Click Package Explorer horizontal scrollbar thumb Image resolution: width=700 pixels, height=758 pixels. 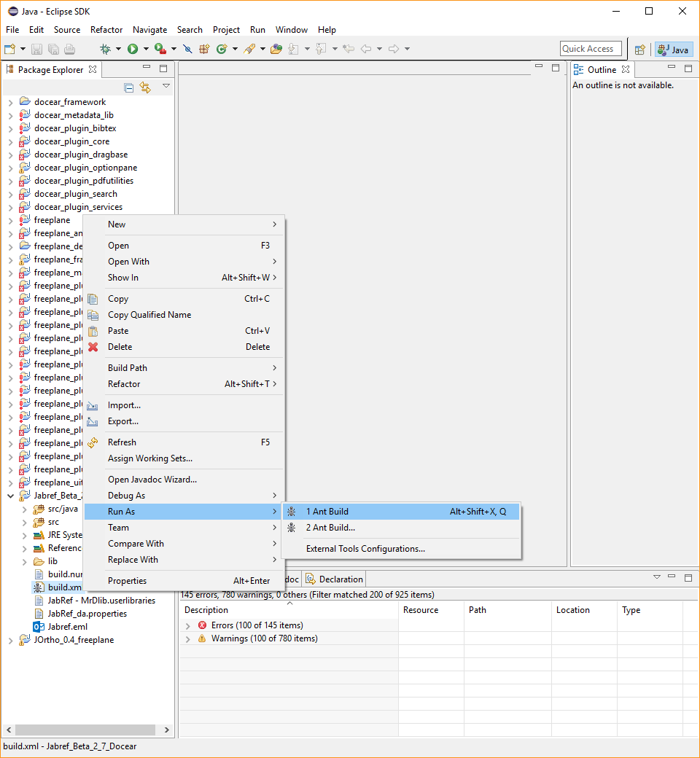85,730
